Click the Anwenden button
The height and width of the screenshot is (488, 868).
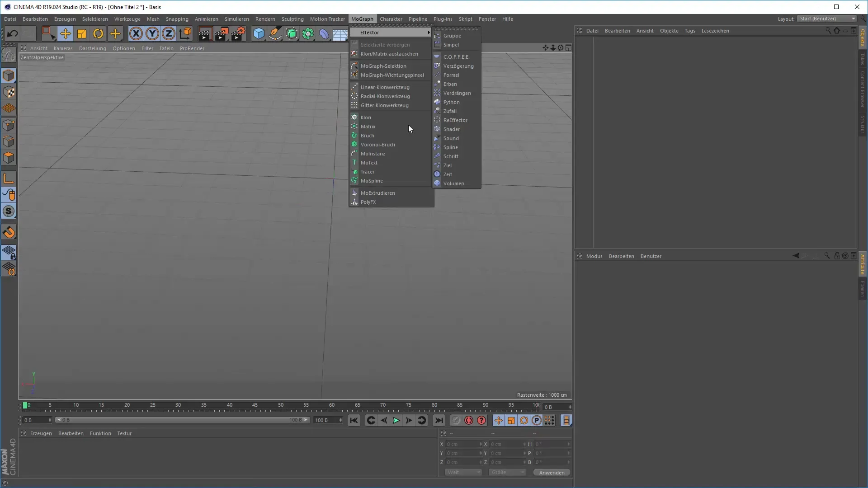pos(552,473)
